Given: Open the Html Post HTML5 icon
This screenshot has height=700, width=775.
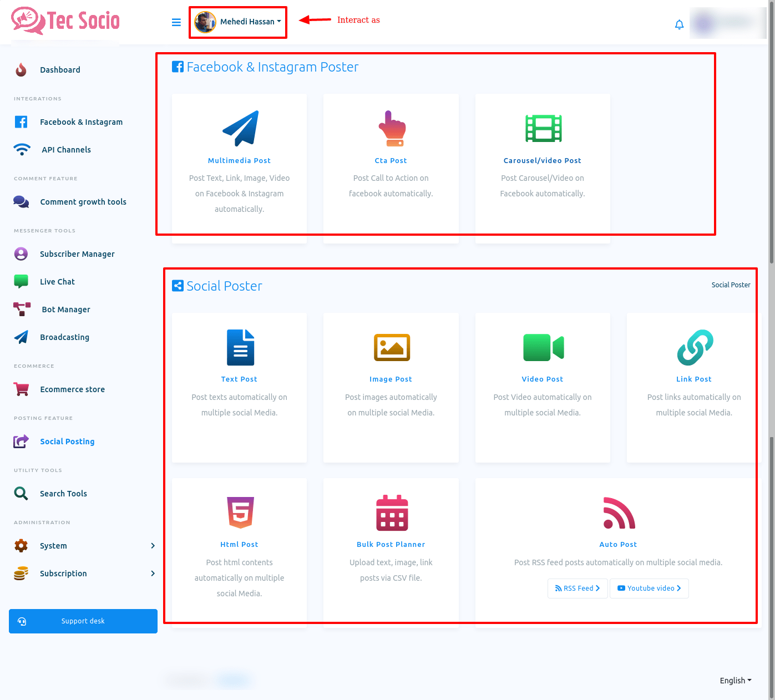Looking at the screenshot, I should tap(240, 513).
